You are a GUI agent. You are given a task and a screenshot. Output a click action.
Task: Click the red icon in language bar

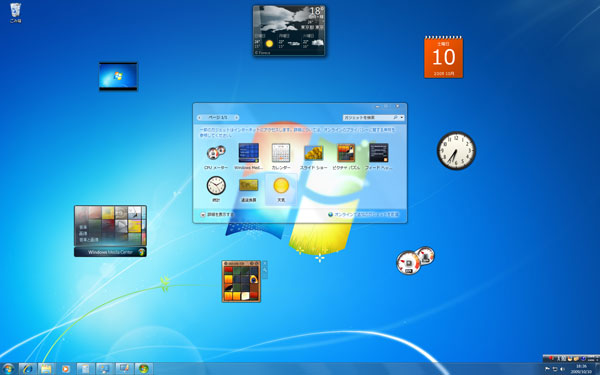click(x=551, y=359)
